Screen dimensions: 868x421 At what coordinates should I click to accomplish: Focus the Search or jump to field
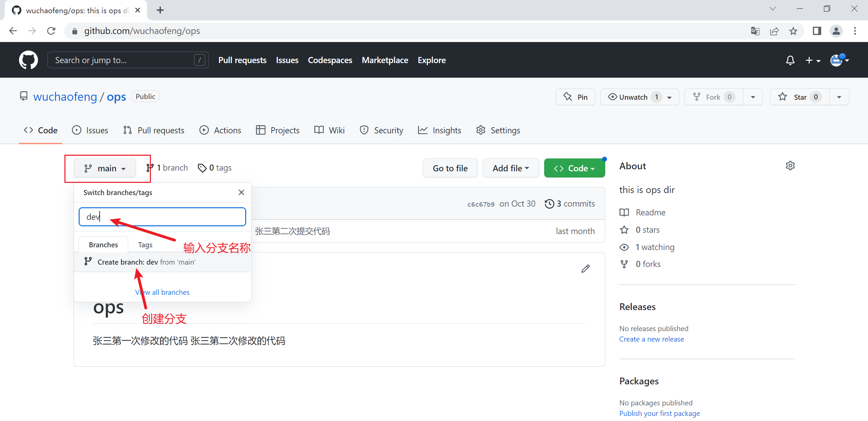pos(128,60)
